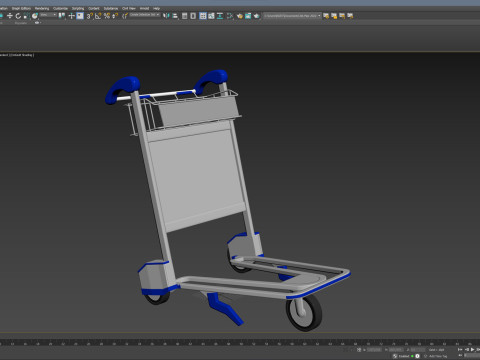Click the Default Shading viewport label
480x360 pixels.
[x=22, y=55]
